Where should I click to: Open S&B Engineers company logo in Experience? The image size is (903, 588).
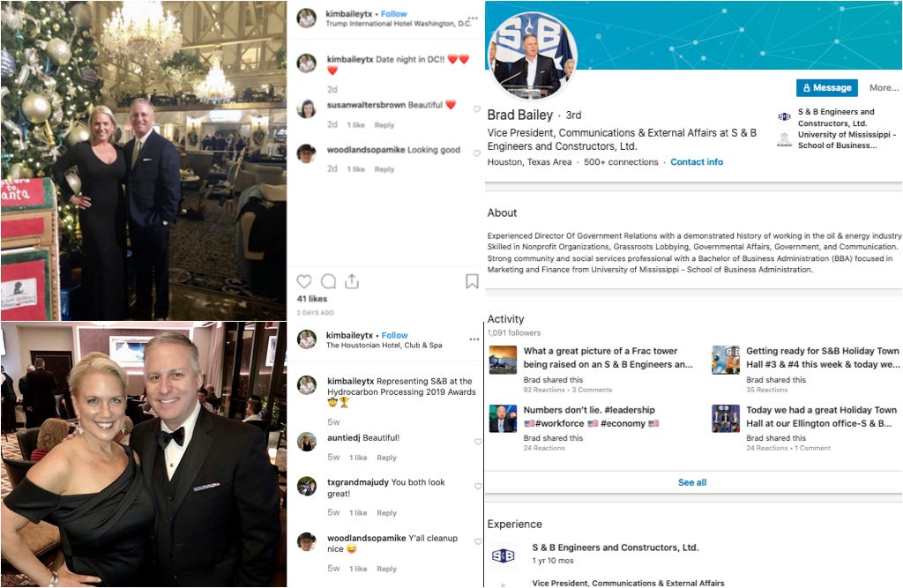tap(503, 555)
